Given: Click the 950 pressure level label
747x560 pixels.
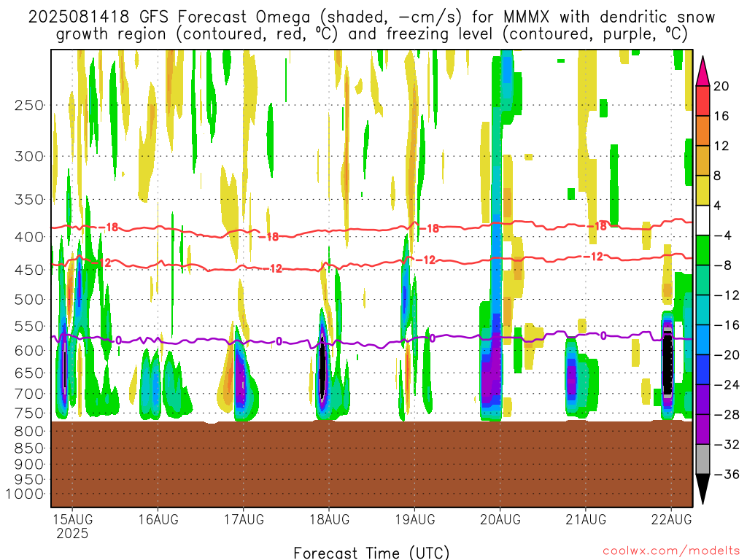Looking at the screenshot, I should 29,480.
